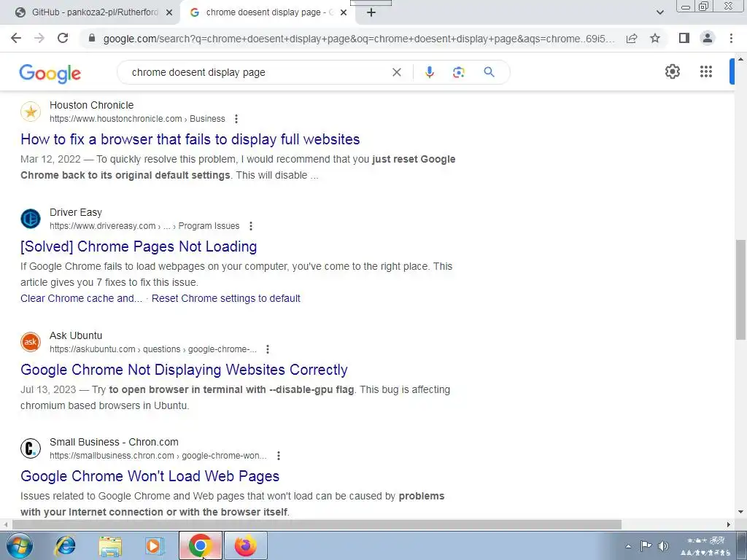Bookmark this page with the star icon

click(x=655, y=38)
